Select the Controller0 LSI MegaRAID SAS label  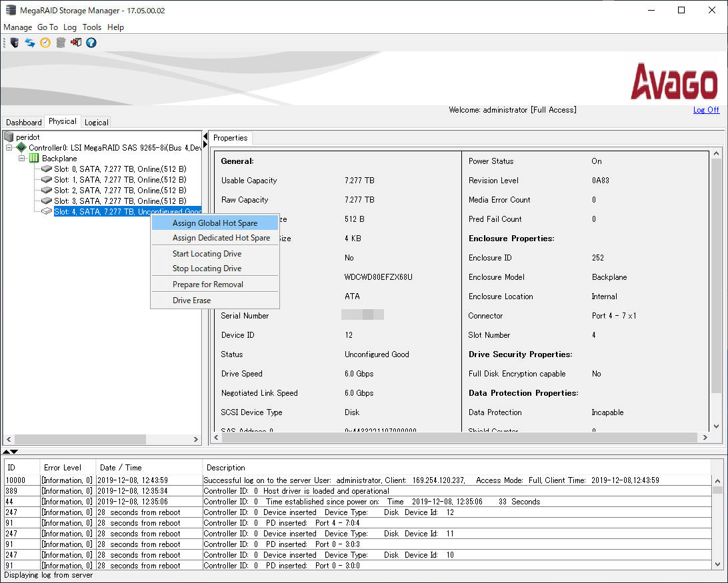coord(115,148)
